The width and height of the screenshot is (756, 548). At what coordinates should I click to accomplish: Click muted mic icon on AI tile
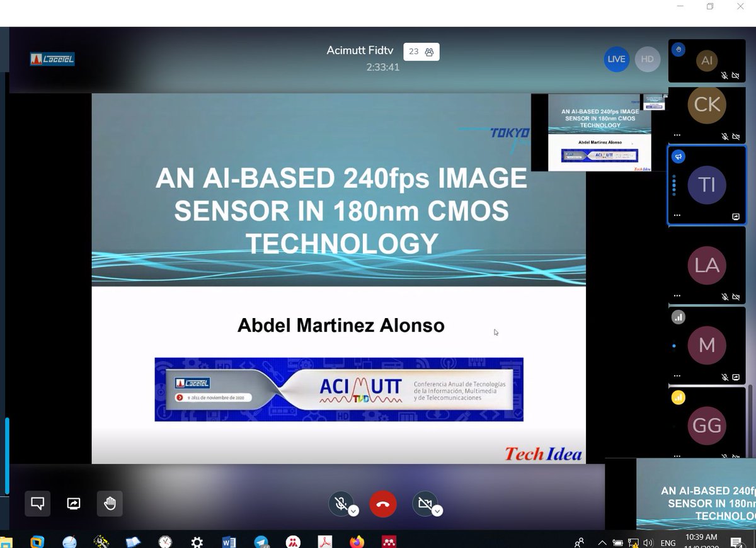(x=724, y=75)
